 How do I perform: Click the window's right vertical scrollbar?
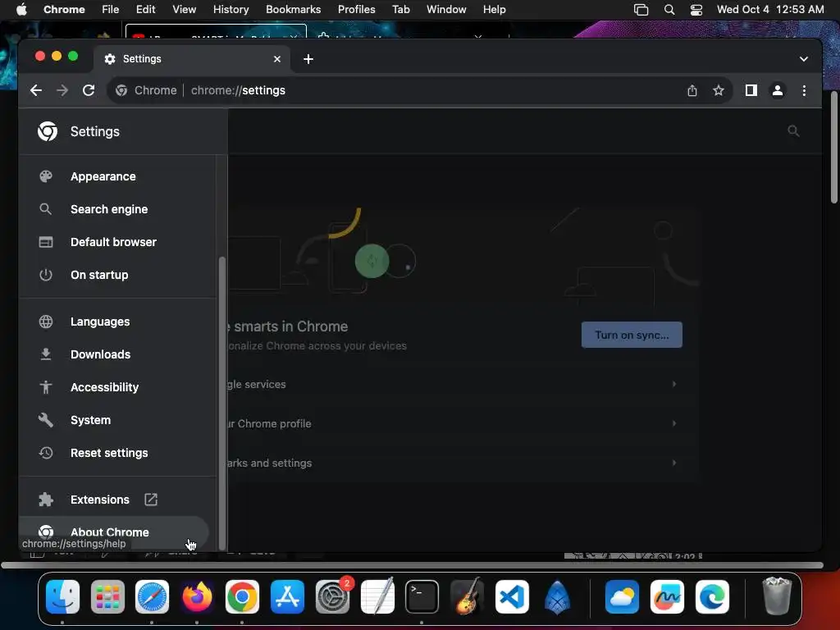tap(833, 148)
